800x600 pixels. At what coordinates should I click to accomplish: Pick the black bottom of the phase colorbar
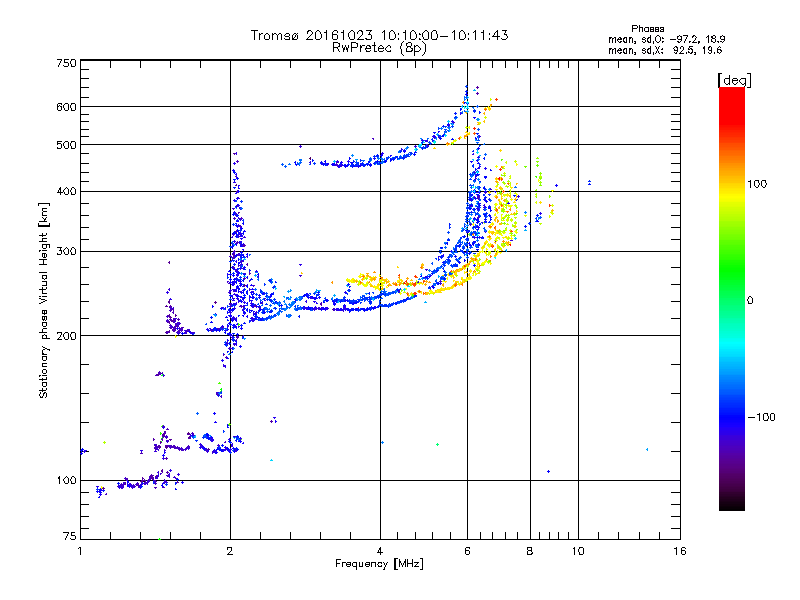click(x=732, y=503)
